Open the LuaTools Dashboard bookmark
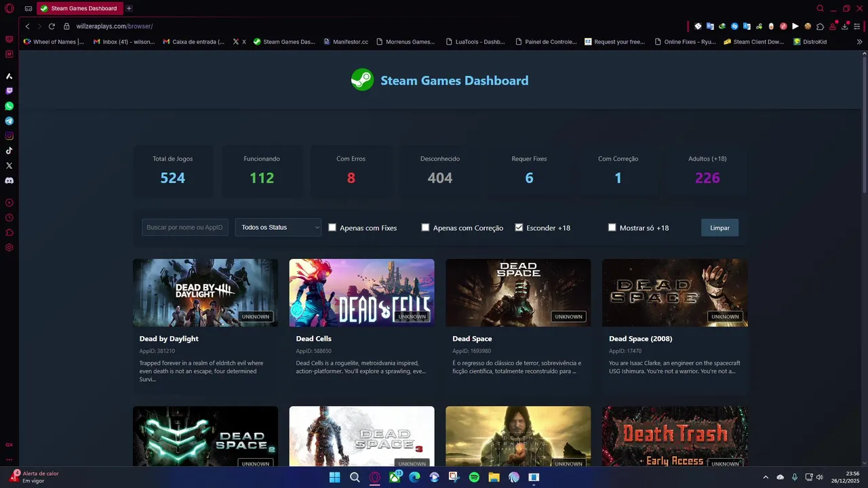The height and width of the screenshot is (488, 868). coord(475,41)
